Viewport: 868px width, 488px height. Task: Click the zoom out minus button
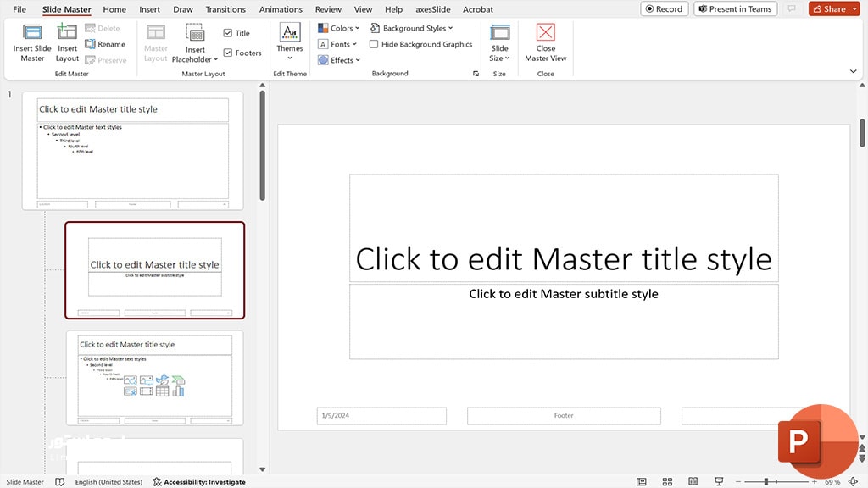click(737, 482)
